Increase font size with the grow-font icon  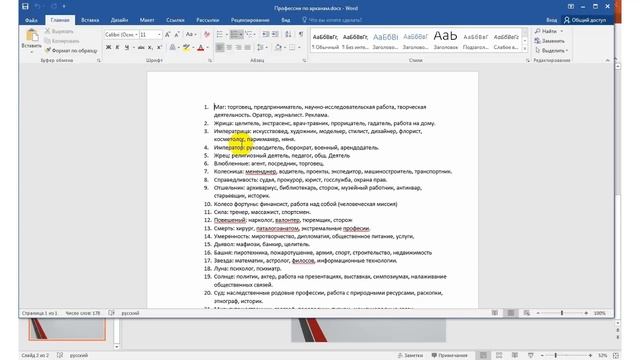pos(167,35)
